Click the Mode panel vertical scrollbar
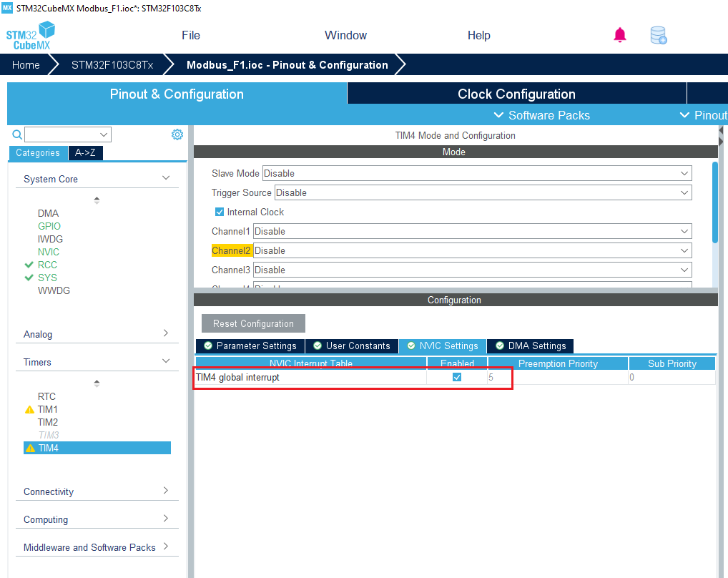The width and height of the screenshot is (728, 578). tap(715, 202)
